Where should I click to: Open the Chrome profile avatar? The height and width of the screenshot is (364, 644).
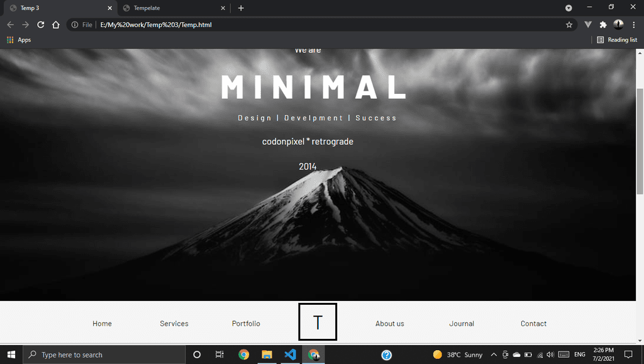pyautogui.click(x=618, y=25)
